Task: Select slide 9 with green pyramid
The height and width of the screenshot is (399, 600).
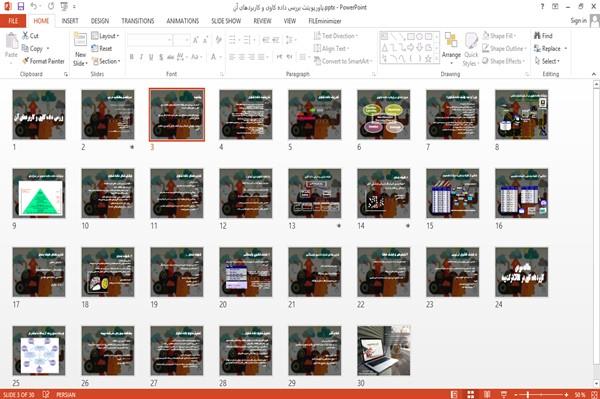Action: click(39, 193)
